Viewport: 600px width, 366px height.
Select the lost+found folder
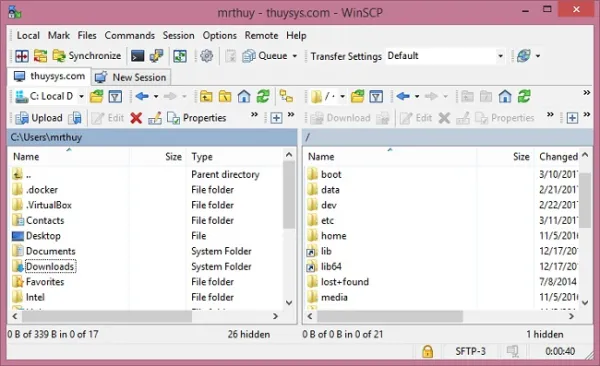coord(345,282)
